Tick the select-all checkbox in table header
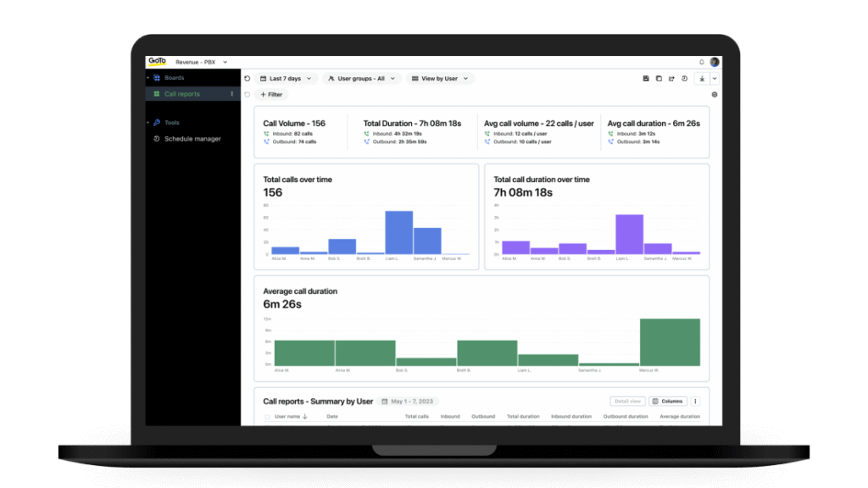This screenshot has width=868, height=488. pos(268,417)
